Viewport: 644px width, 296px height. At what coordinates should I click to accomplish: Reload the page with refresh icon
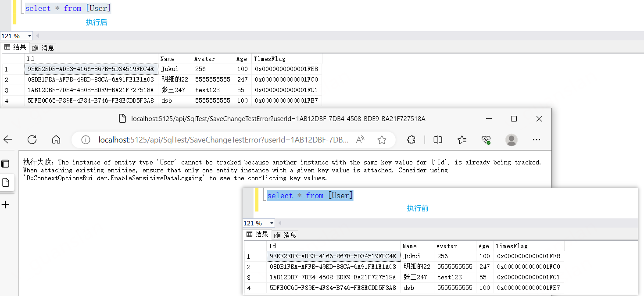[32, 140]
